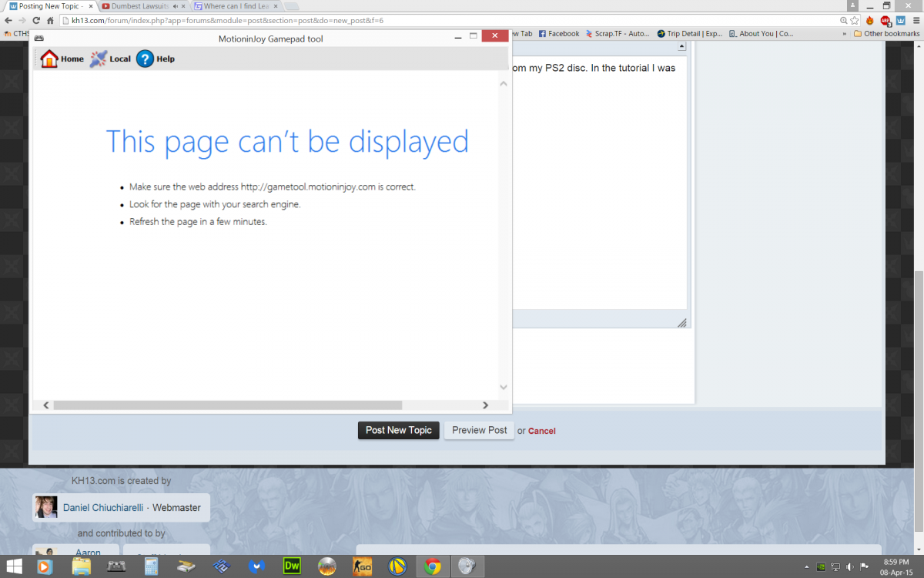This screenshot has height=578, width=924.
Task: Click the MotioninJoy horizontal scrollbar
Action: click(227, 405)
